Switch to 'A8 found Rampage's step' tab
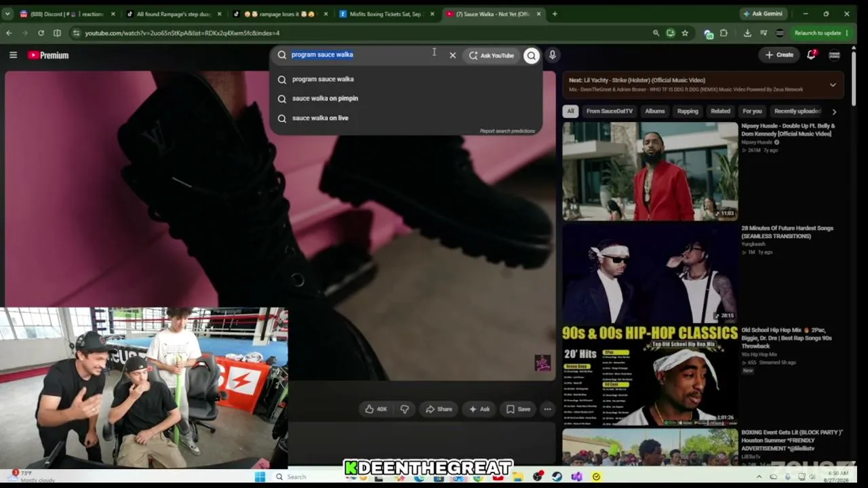The height and width of the screenshot is (488, 868). 174,14
